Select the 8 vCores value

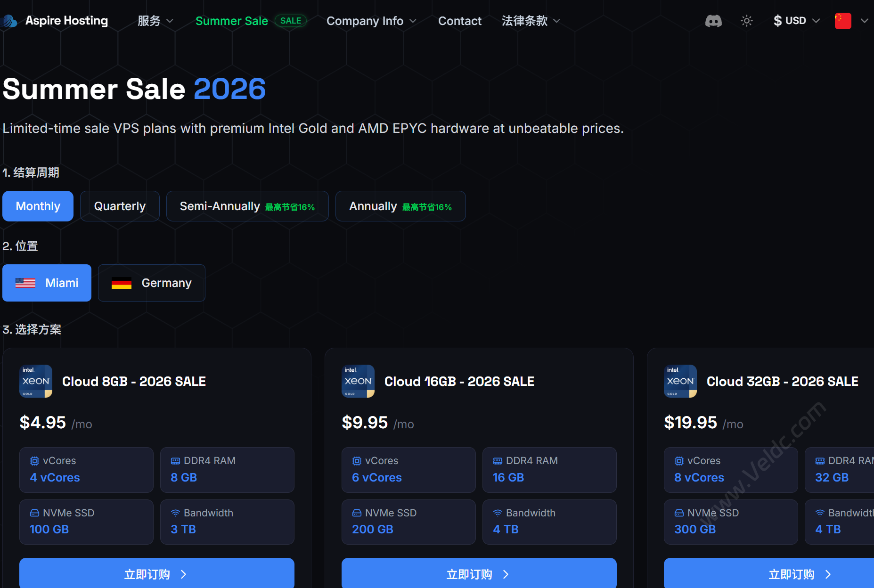(x=699, y=477)
